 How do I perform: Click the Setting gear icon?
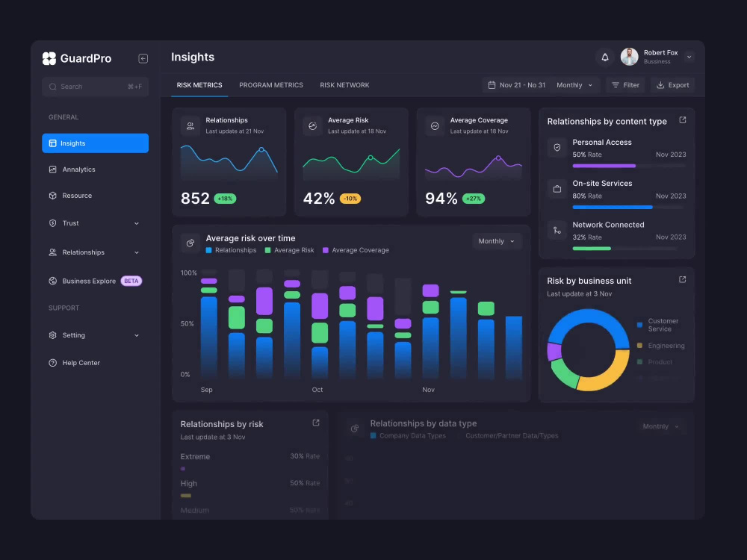pos(53,335)
